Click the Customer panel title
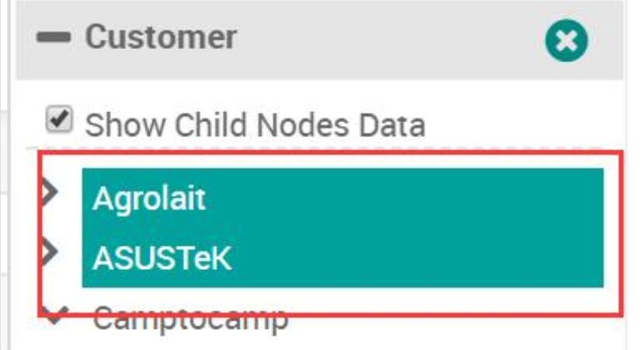The width and height of the screenshot is (644, 350). (161, 37)
